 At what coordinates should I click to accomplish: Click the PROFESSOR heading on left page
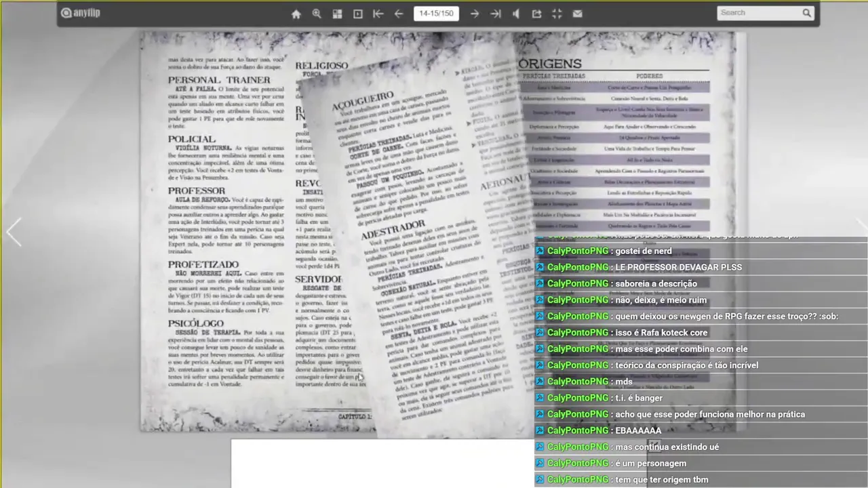coord(197,190)
